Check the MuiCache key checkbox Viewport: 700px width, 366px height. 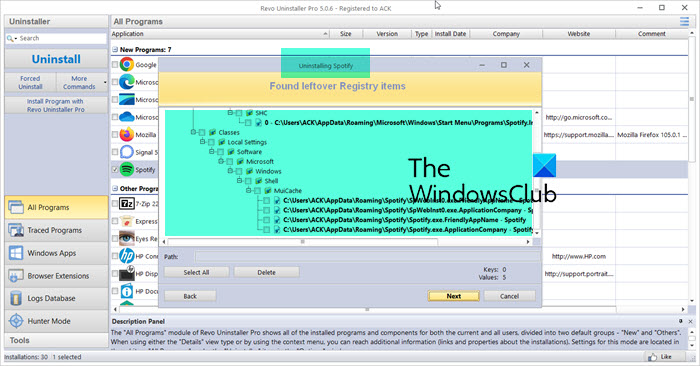(258, 191)
